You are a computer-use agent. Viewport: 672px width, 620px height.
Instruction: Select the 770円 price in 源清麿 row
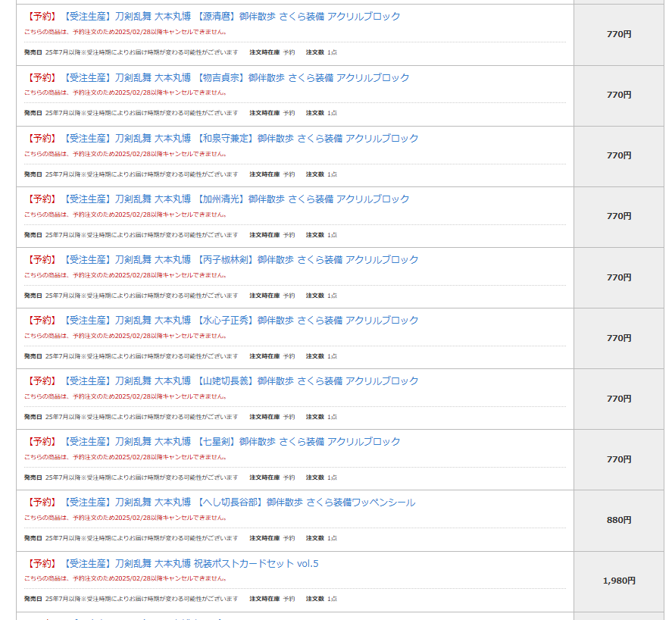619,34
